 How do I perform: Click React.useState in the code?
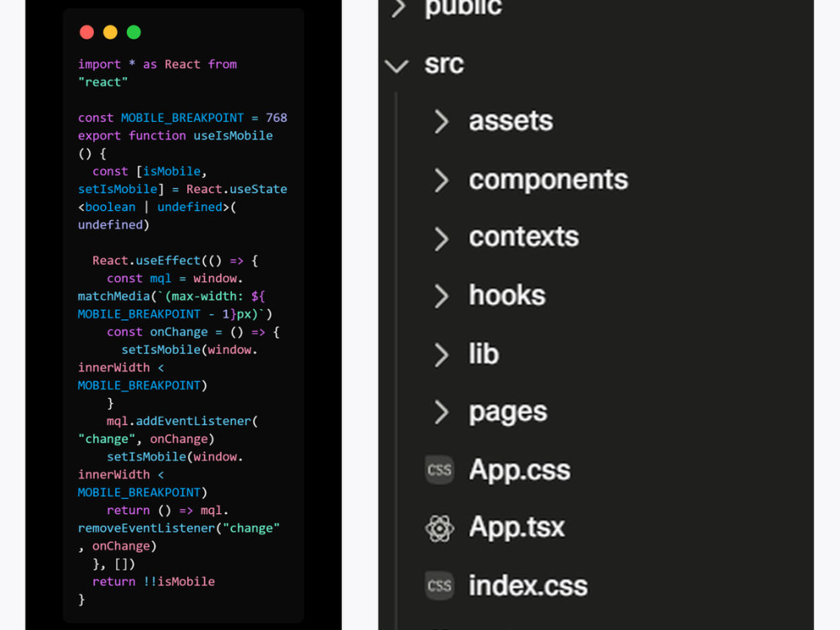[237, 189]
